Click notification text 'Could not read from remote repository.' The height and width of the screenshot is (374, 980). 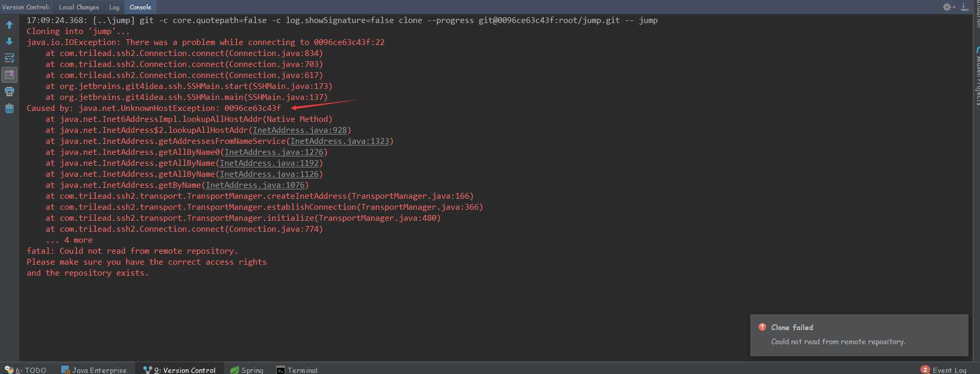(838, 342)
